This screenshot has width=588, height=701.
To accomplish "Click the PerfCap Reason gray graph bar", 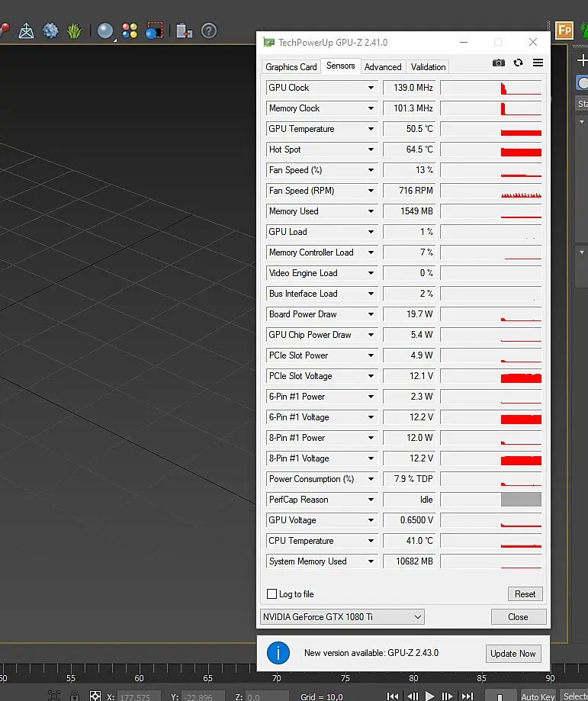I will point(521,500).
